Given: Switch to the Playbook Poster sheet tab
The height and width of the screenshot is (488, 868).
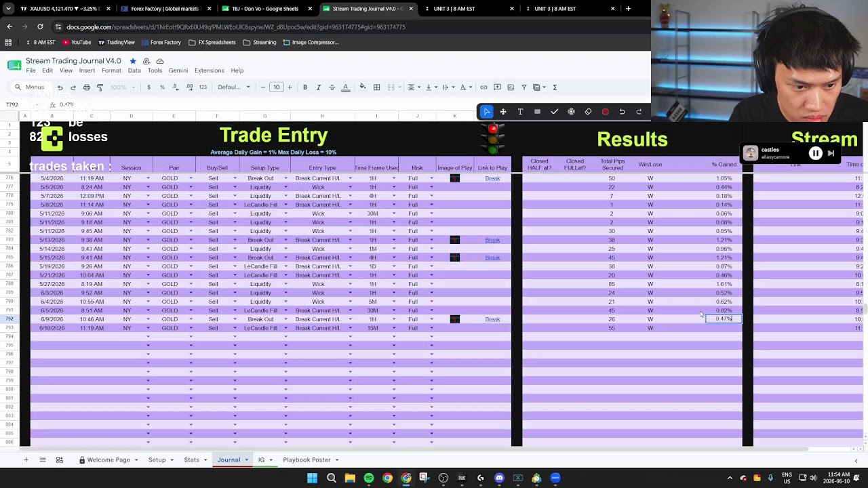Looking at the screenshot, I should point(307,460).
